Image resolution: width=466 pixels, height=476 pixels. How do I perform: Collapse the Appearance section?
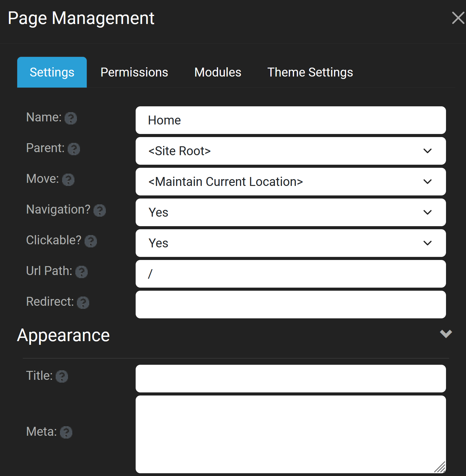(x=445, y=334)
